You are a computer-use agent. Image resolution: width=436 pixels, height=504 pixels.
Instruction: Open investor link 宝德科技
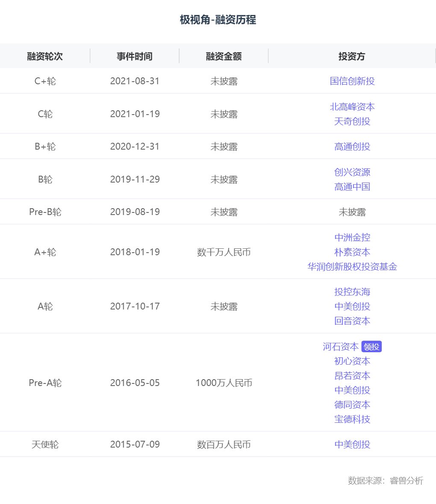coord(352,419)
